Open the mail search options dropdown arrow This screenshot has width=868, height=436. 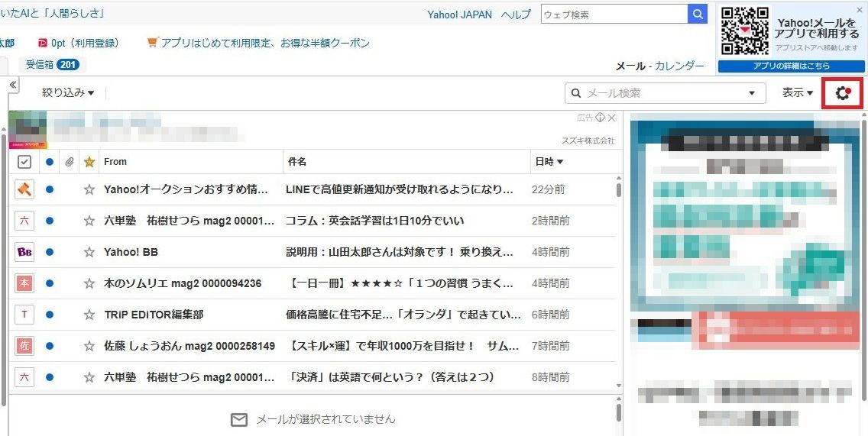click(751, 93)
